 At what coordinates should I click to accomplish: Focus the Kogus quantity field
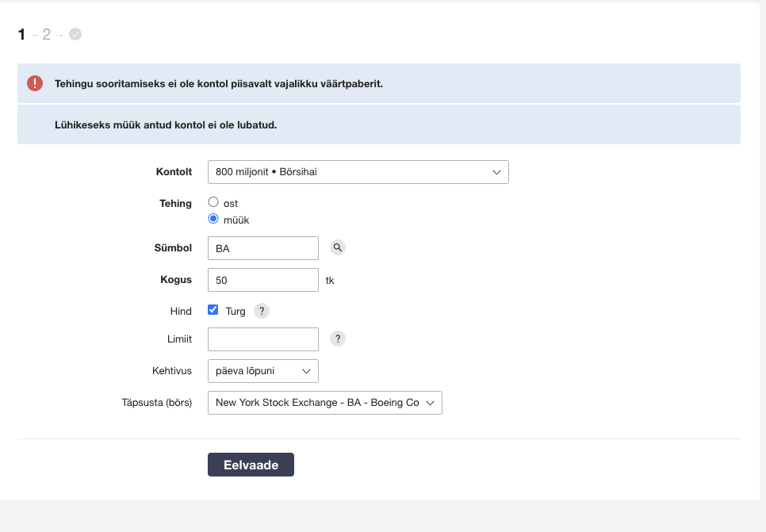[262, 280]
